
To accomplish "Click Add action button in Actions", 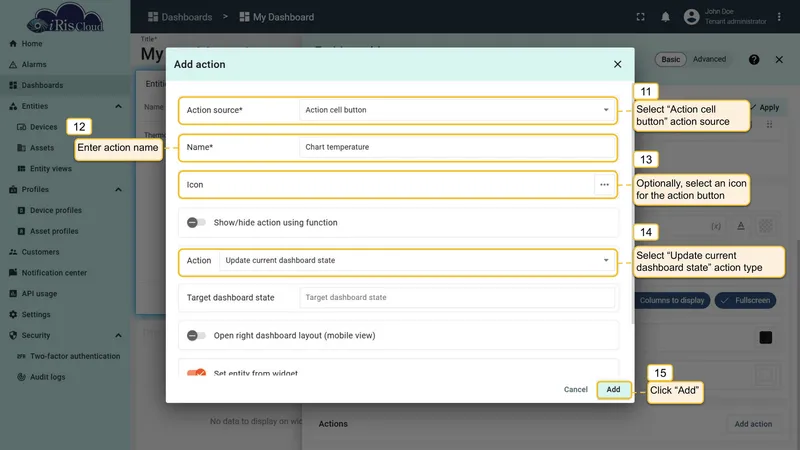I will coord(753,424).
